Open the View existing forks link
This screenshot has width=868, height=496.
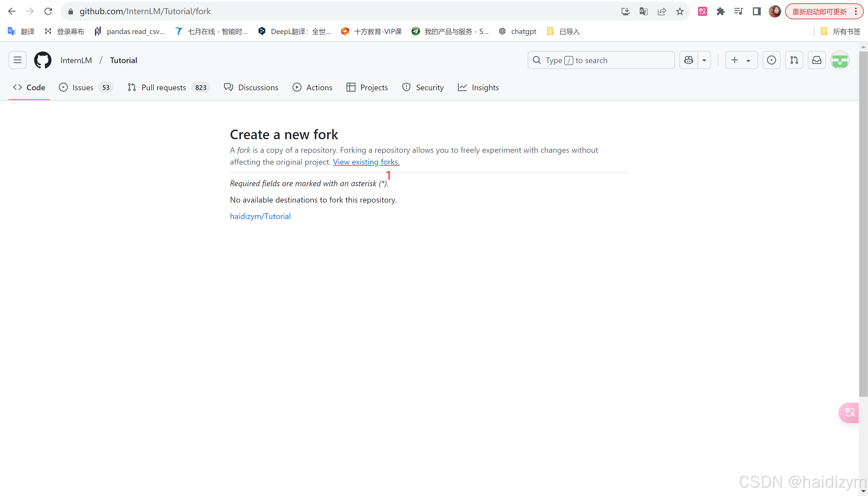(366, 162)
